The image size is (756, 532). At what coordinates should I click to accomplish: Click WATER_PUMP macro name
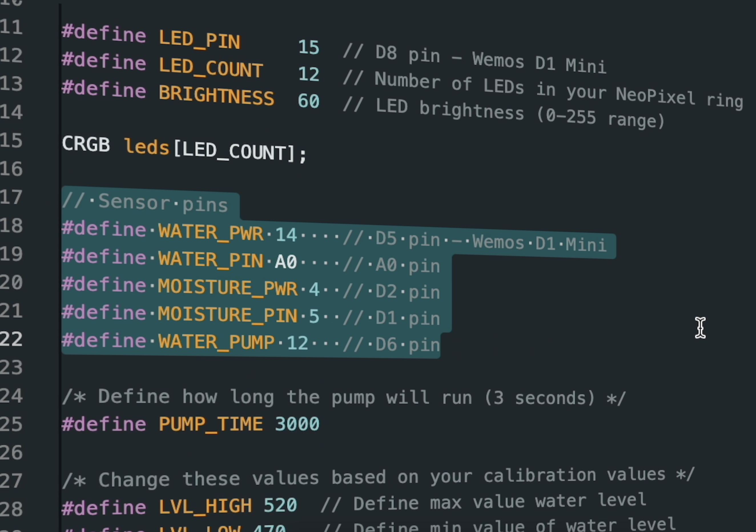(x=216, y=342)
